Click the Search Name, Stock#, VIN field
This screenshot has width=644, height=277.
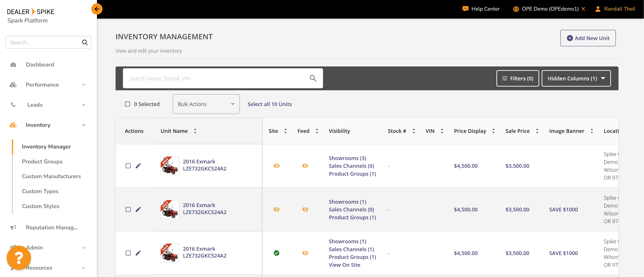(223, 78)
